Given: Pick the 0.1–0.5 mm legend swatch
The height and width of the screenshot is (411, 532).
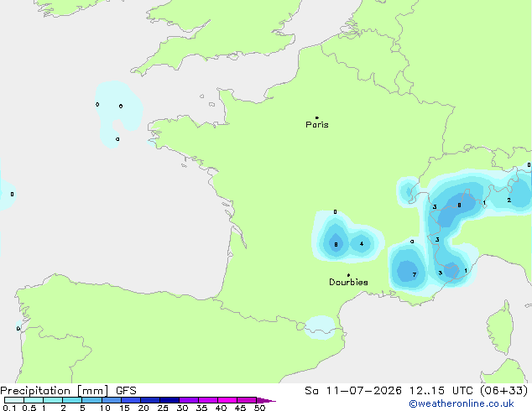Looking at the screenshot, I should pos(14,400).
